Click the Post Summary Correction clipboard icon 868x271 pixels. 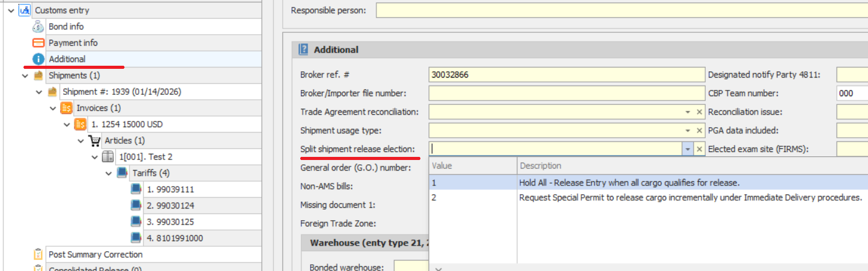(x=38, y=255)
